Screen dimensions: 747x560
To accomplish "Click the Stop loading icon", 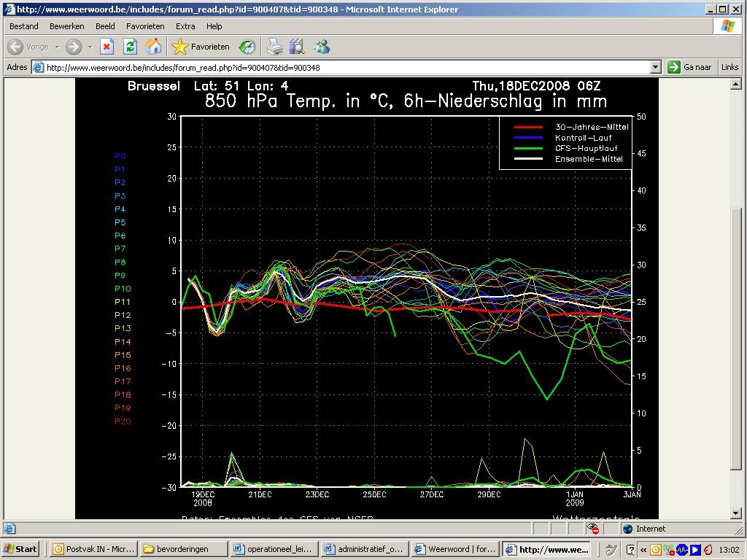I will click(107, 47).
